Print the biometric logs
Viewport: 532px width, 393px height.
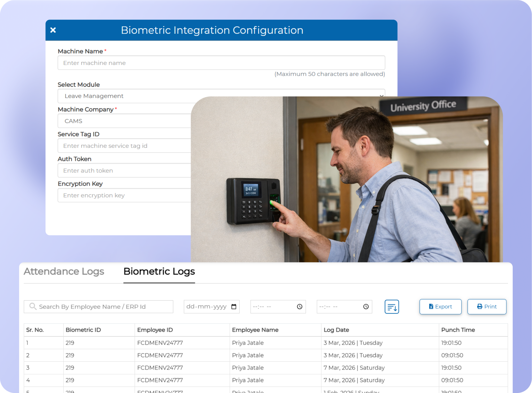(x=486, y=307)
